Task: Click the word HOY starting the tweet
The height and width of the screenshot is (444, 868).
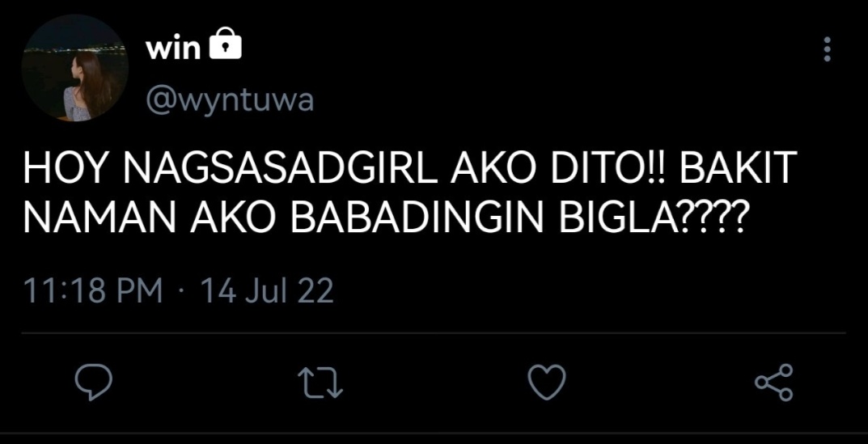Action: 64,167
